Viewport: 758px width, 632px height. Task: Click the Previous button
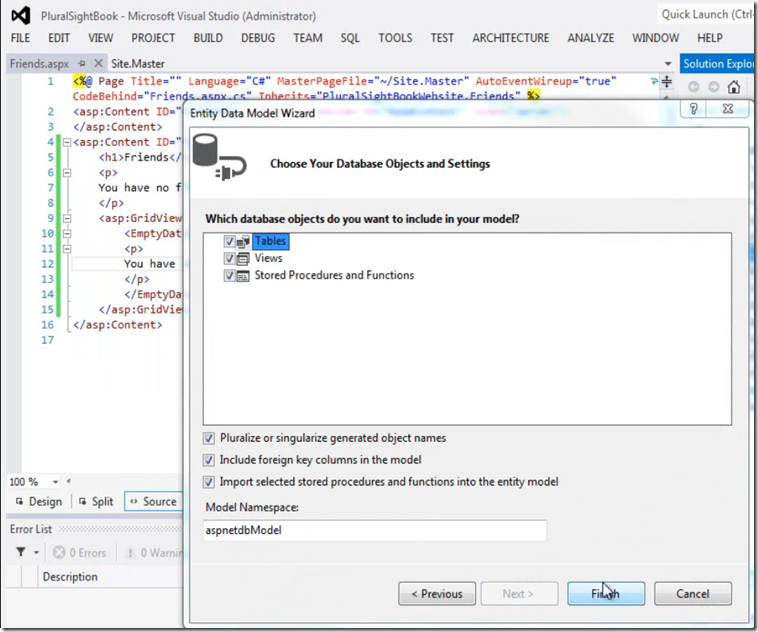point(437,593)
